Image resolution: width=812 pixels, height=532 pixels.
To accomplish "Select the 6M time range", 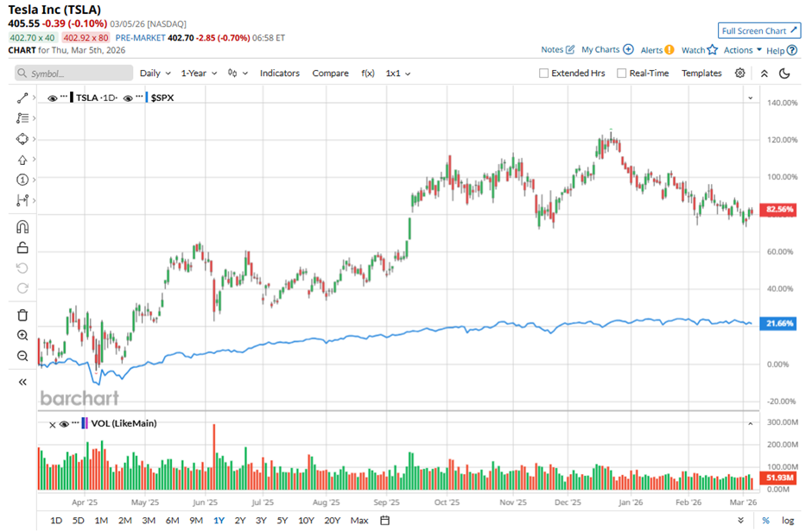I will pos(172,520).
